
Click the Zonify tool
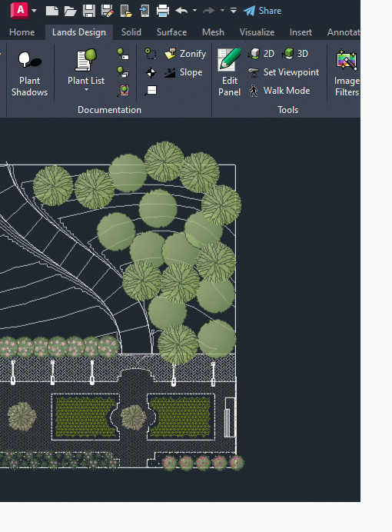click(184, 54)
